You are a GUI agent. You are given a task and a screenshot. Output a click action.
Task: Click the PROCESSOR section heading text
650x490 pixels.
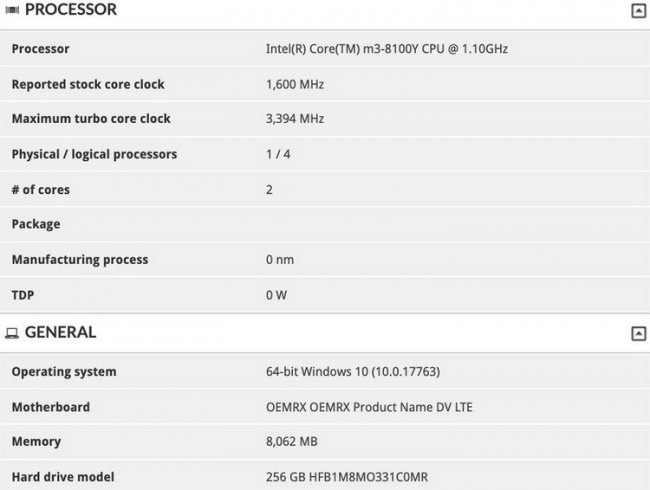[x=70, y=10]
